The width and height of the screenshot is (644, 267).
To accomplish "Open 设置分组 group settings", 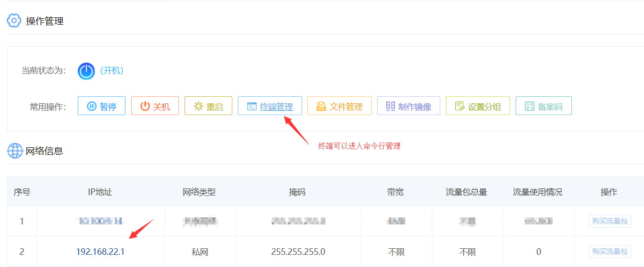I will (478, 106).
